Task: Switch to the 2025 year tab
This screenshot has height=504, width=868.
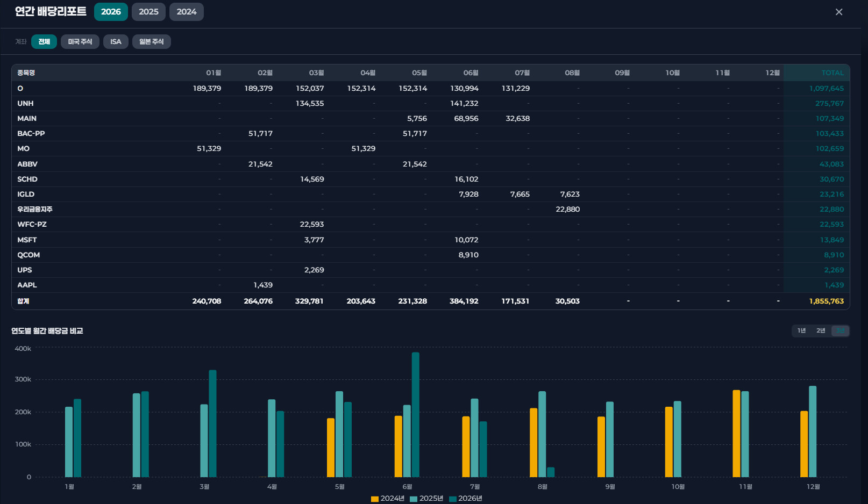Action: (148, 12)
